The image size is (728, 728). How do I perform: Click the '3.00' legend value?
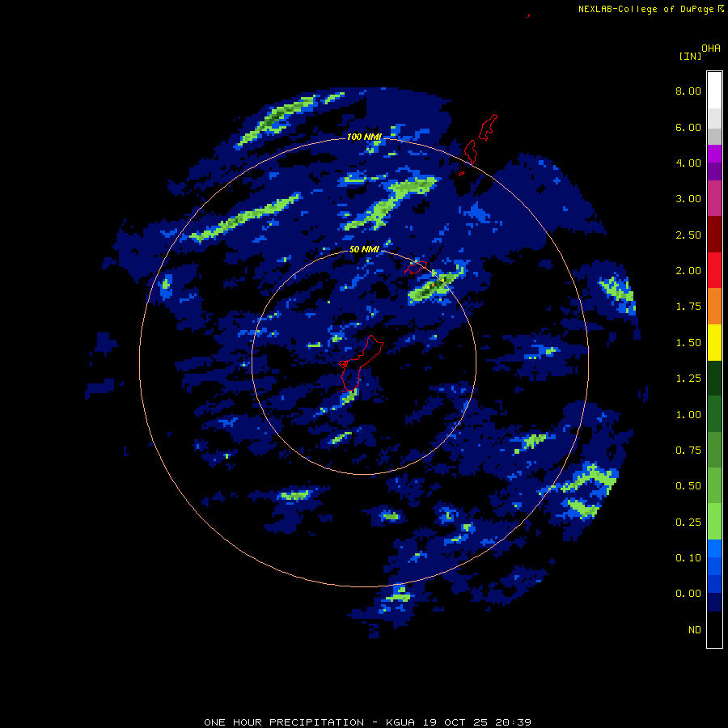(688, 199)
